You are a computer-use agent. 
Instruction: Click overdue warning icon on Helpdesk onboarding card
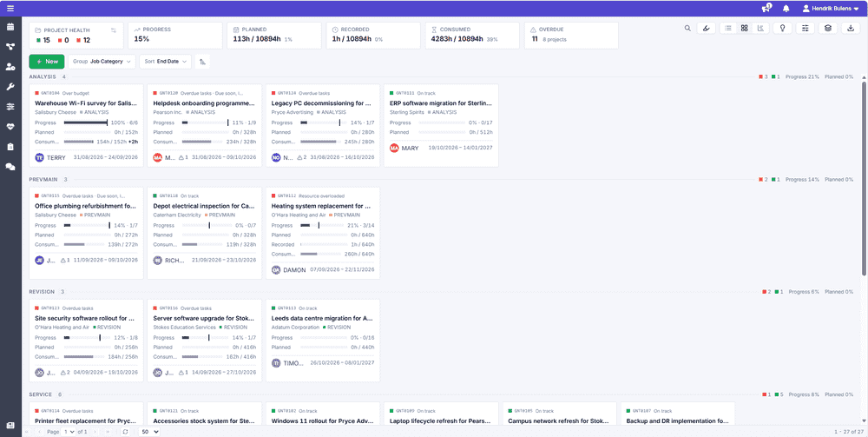(x=181, y=157)
